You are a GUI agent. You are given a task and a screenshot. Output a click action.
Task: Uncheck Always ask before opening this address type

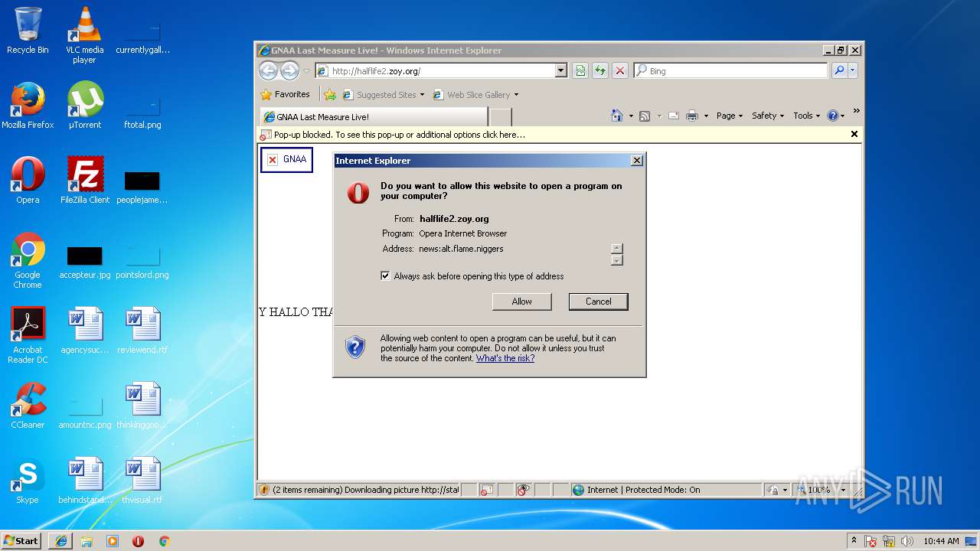(x=385, y=276)
